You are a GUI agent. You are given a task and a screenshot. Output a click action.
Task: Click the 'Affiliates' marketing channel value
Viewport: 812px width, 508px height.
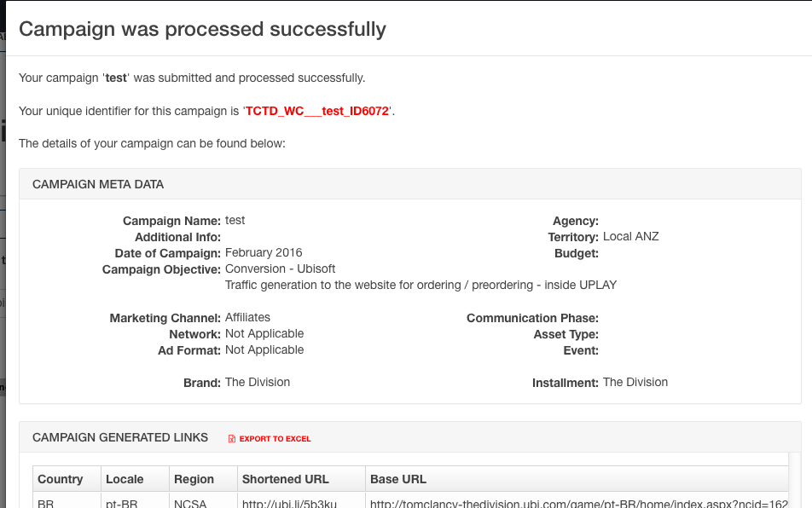[x=247, y=317]
